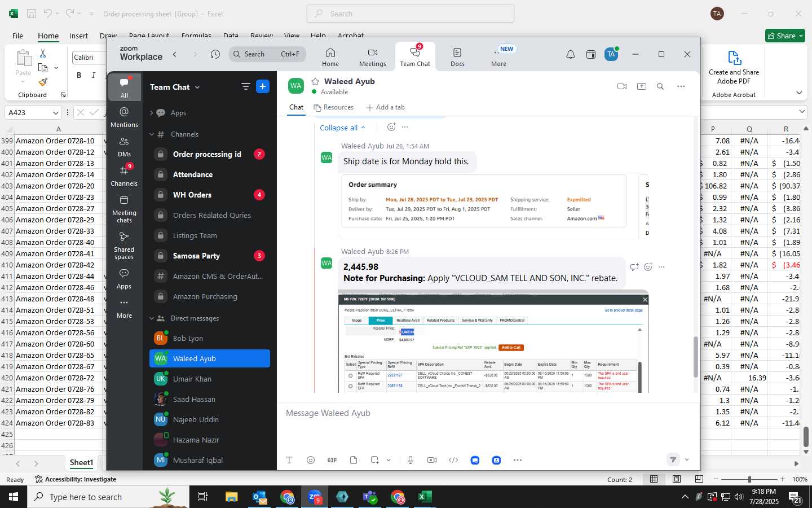Click share screen icon in chat header
Screen dimensions: 812x508
[x=642, y=86]
